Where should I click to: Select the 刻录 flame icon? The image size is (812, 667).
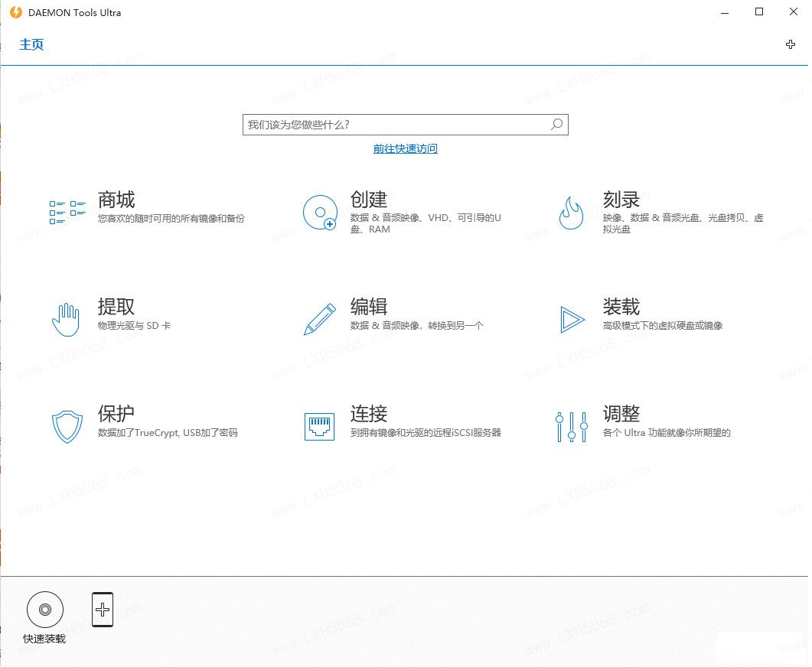(571, 212)
